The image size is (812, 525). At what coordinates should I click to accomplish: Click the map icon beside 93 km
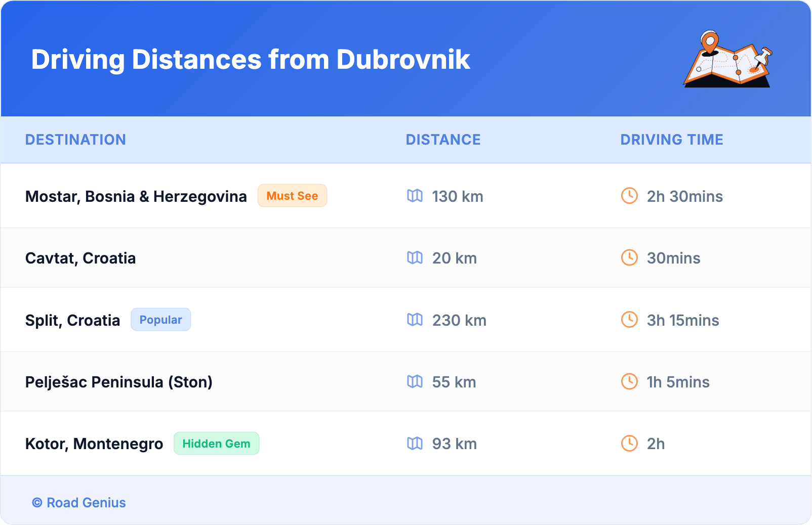(415, 444)
